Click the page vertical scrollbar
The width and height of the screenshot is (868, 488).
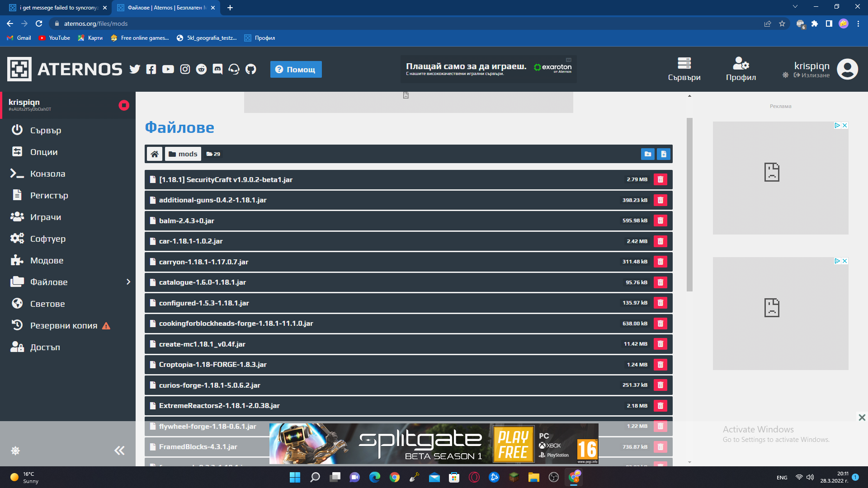coord(689,204)
